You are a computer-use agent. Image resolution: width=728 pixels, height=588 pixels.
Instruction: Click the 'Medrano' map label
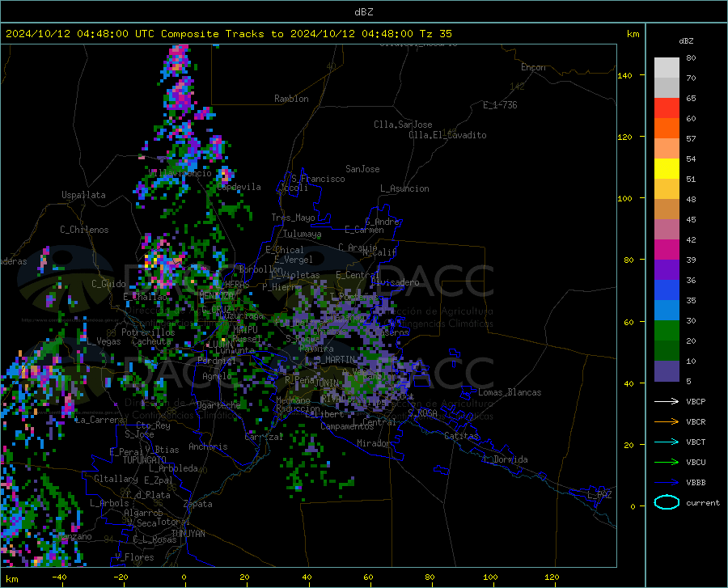(293, 400)
